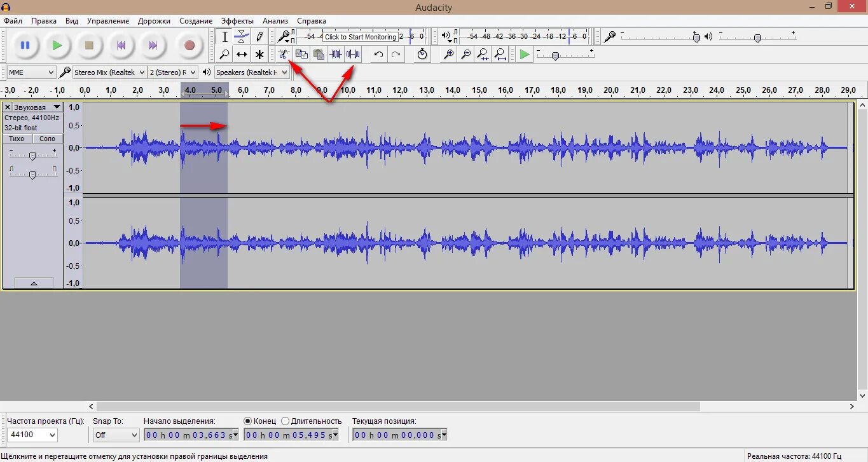Adjust the playback speed slider
Viewport: 868px width, 462px height.
pyautogui.click(x=555, y=56)
